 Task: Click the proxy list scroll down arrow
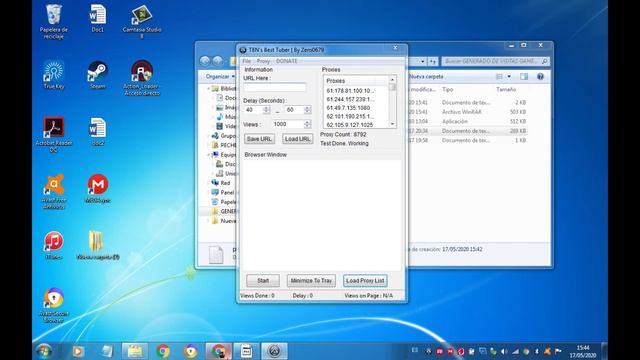click(x=392, y=124)
